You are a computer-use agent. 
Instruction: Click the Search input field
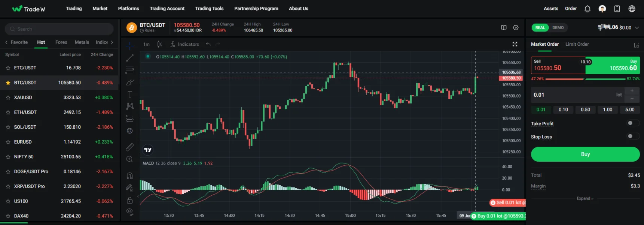[x=59, y=29]
